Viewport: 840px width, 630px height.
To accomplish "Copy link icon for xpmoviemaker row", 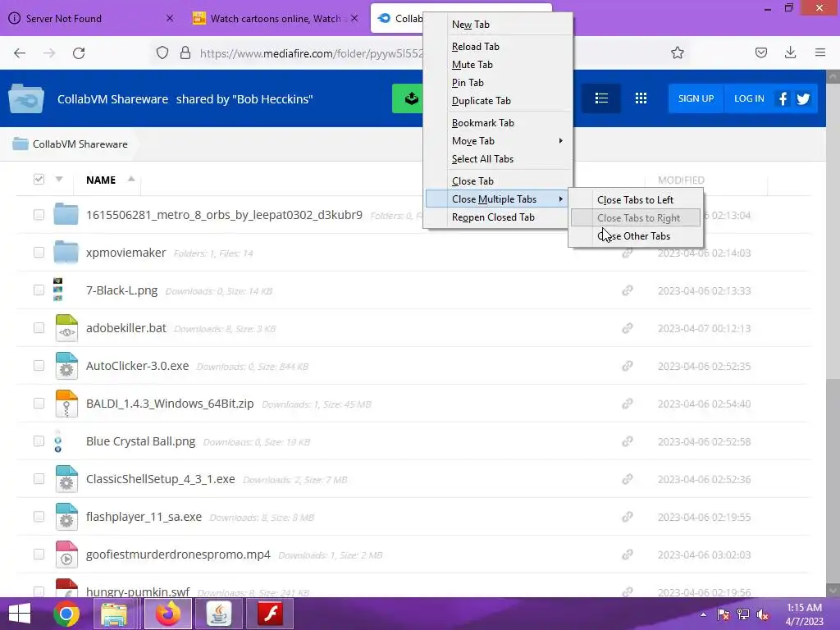I will (x=628, y=253).
